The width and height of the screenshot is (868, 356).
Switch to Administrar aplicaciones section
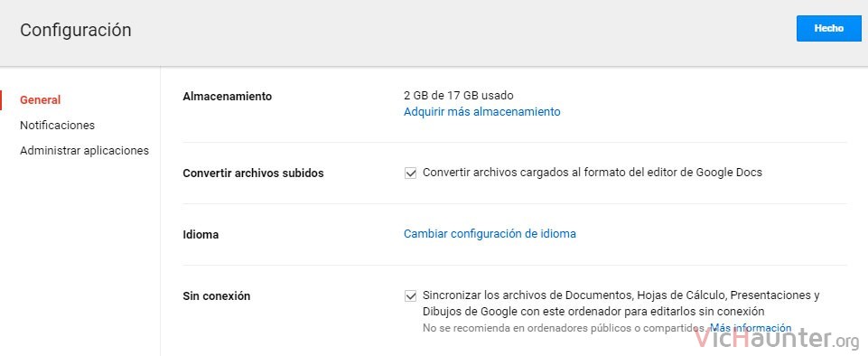pos(84,151)
